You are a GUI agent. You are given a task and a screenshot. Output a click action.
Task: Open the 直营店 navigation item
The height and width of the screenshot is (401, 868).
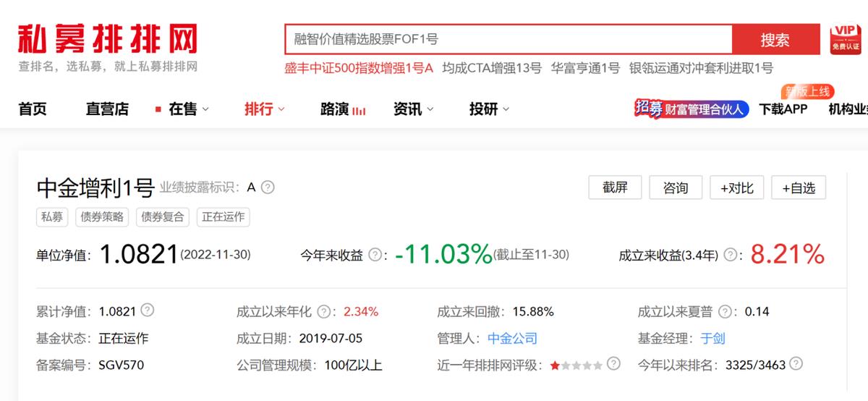tap(107, 109)
